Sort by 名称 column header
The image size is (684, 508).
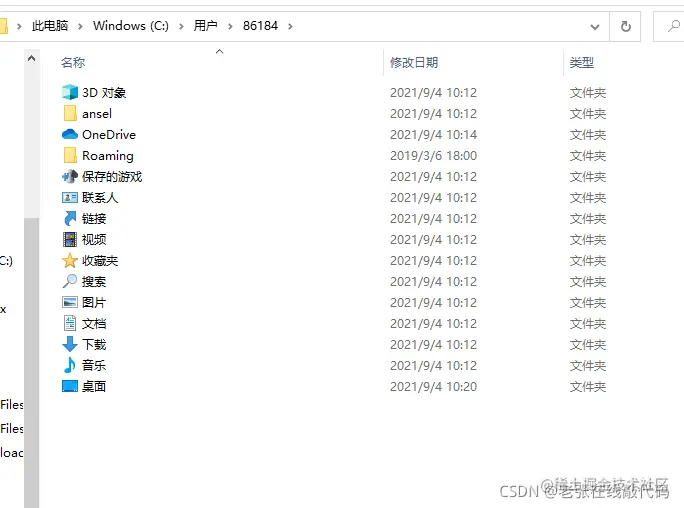[x=73, y=62]
